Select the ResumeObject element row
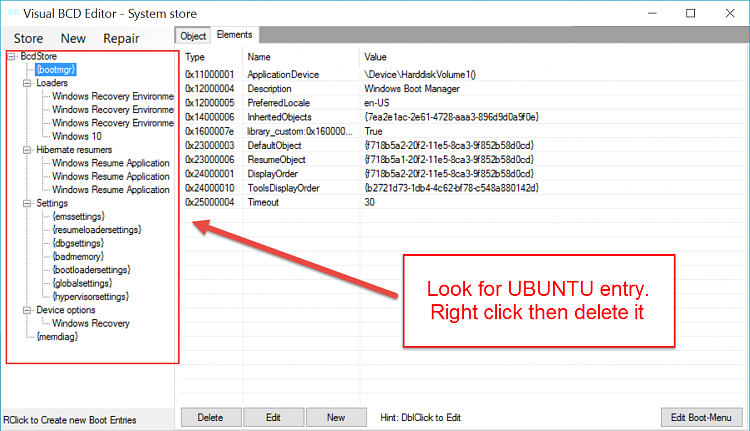 464,160
